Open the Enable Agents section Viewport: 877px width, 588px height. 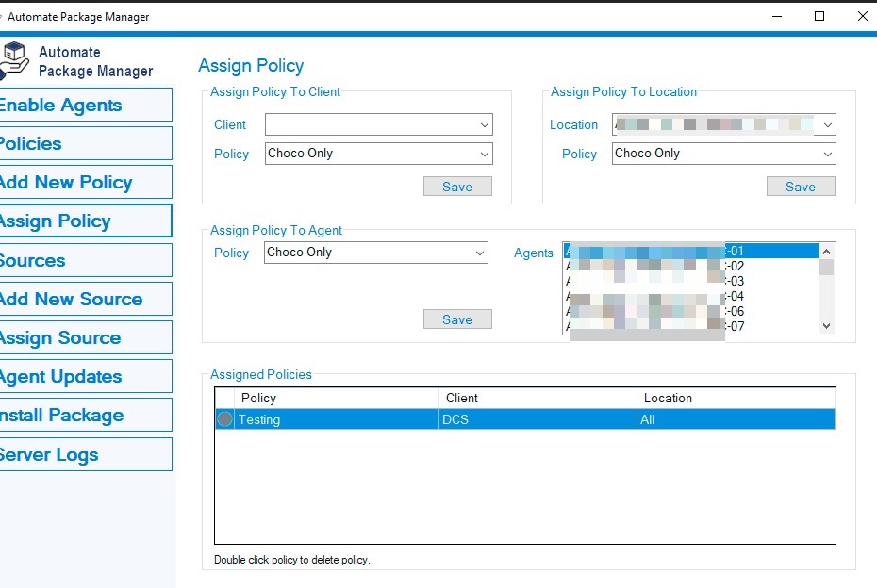[86, 105]
